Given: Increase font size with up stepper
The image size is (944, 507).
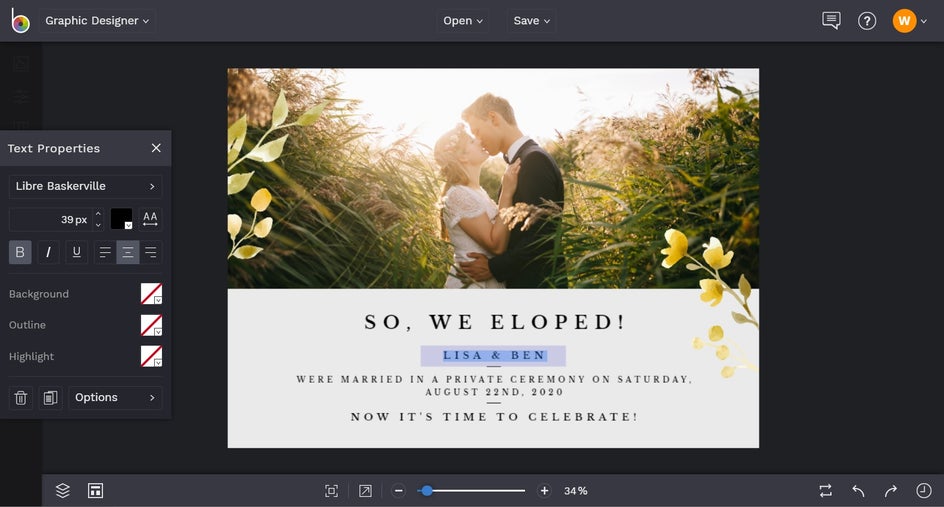Looking at the screenshot, I should [x=98, y=214].
